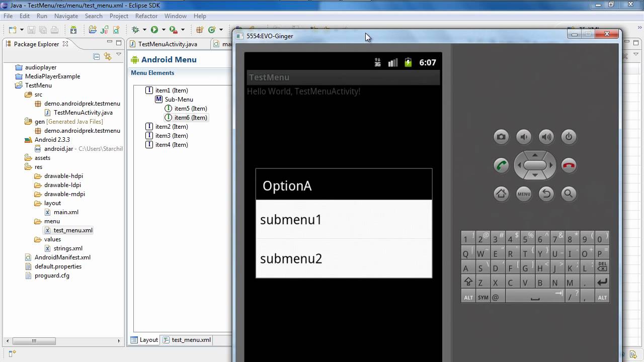Switch to the Layout tab at bottom
Viewport: 644px width, 362px height.
pos(144,340)
